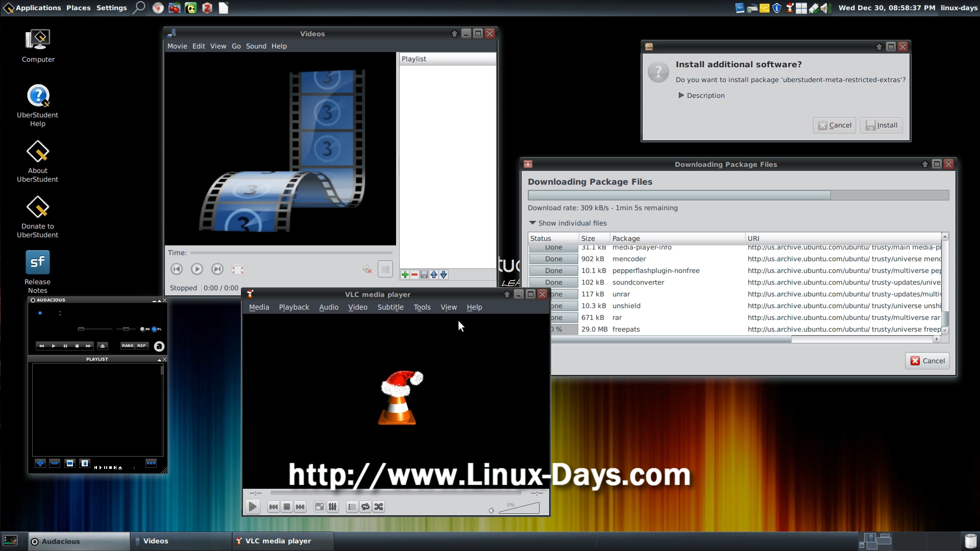Click the Videos Time seek slider
This screenshot has width=980, height=551.
pos(291,253)
